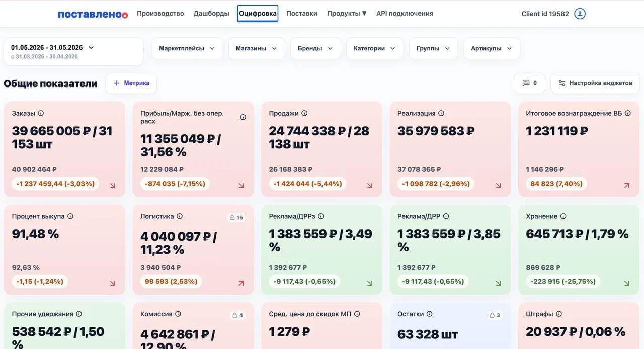644x349 pixels.
Task: Click the info icon next to Штрафы
Action: (x=559, y=314)
